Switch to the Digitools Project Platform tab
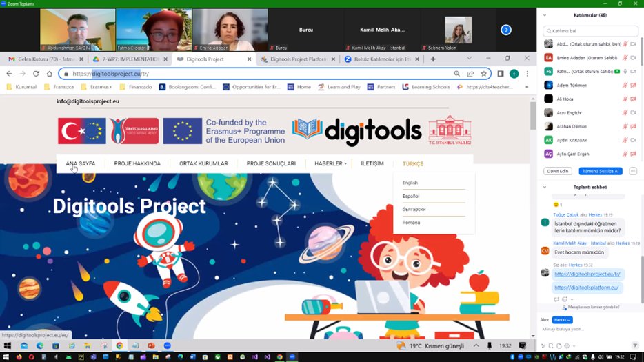Image resolution: width=644 pixels, height=362 pixels. 298,59
